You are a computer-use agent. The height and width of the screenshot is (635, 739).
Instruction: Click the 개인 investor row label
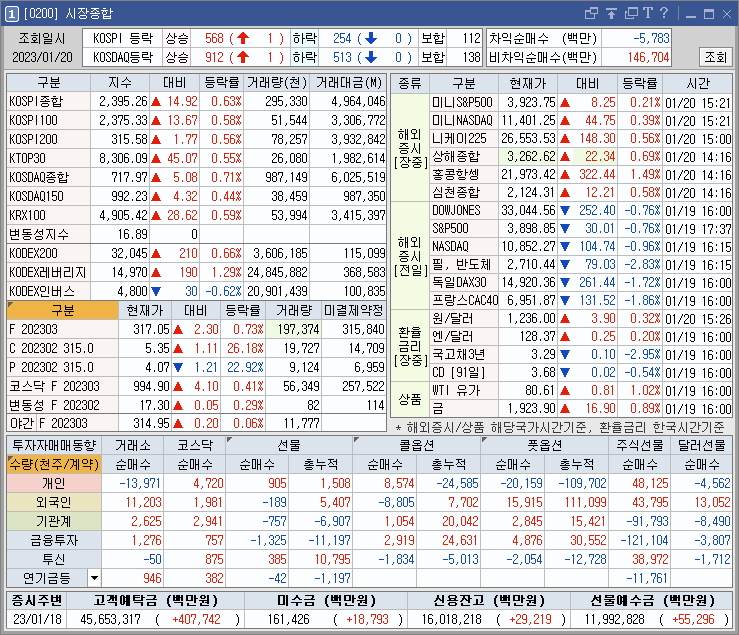tap(54, 483)
